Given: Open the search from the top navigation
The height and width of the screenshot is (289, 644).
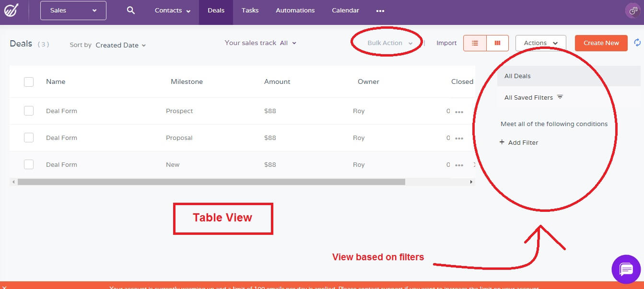Looking at the screenshot, I should 130,10.
